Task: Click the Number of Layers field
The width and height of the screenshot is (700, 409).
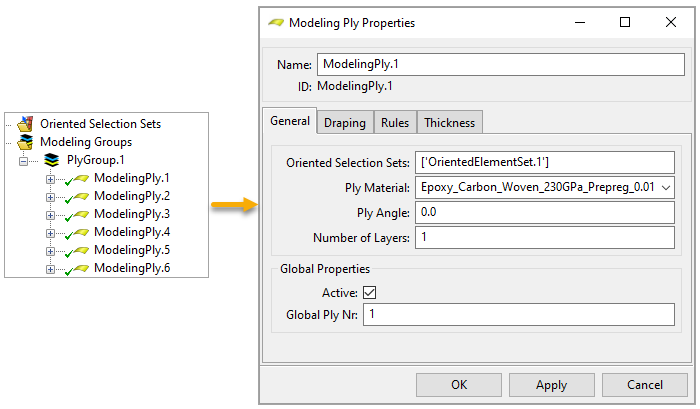Action: pyautogui.click(x=545, y=238)
